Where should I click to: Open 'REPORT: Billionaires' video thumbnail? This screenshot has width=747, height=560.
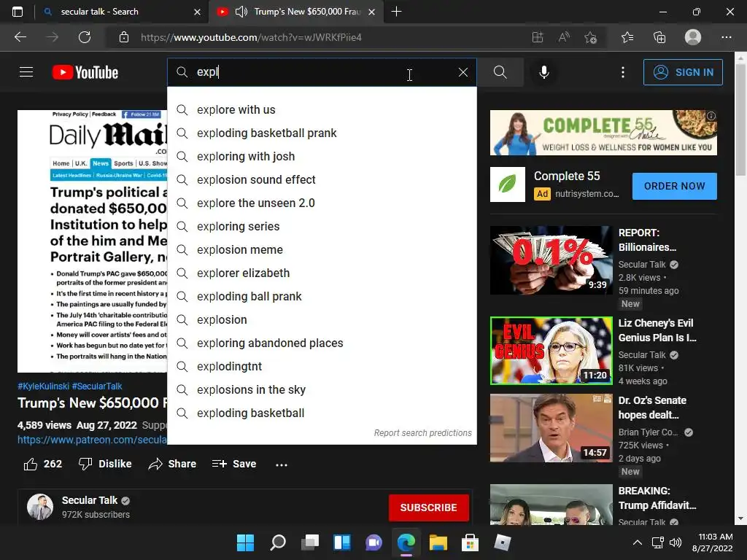[x=551, y=260]
